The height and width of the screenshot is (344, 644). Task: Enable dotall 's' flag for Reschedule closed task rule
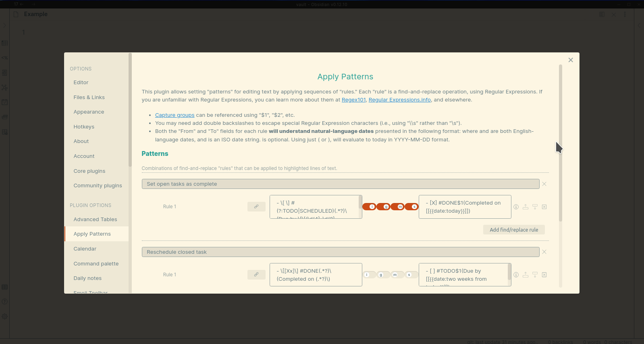pyautogui.click(x=411, y=275)
